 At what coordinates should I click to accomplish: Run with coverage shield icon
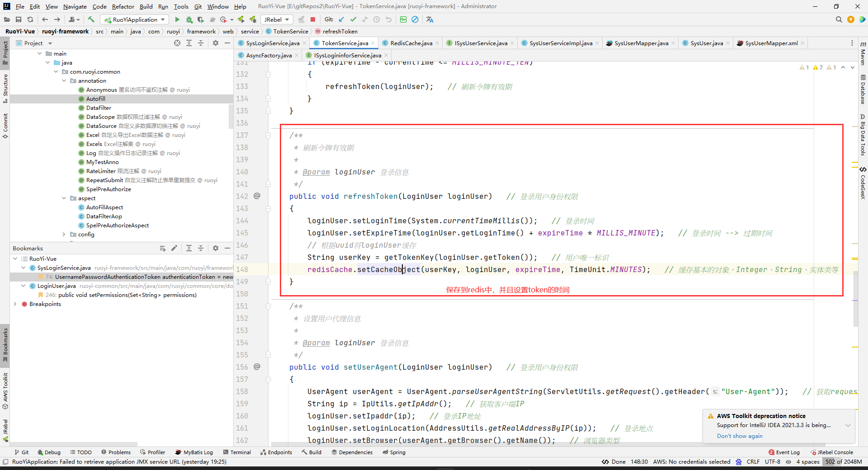(x=201, y=19)
